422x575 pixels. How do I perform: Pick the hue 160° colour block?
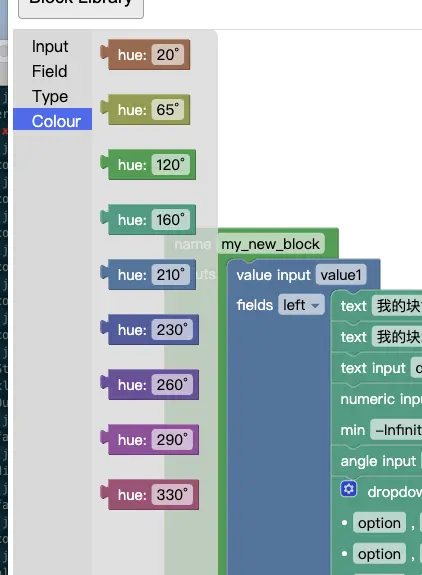(x=148, y=220)
